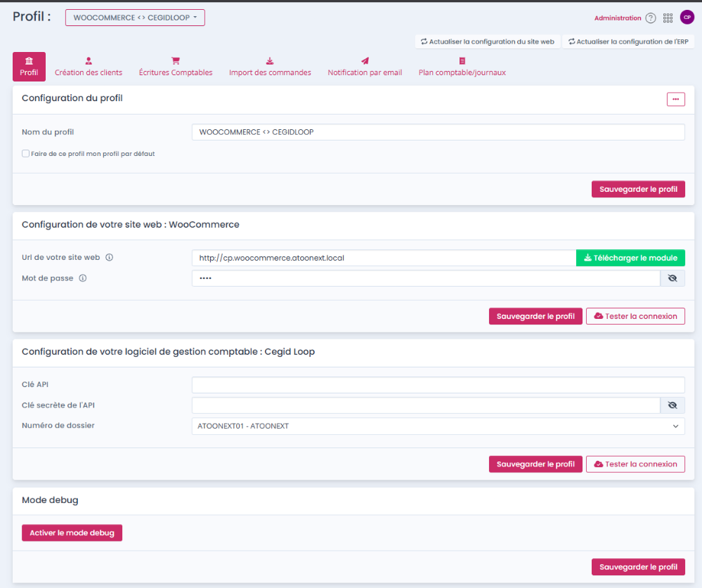Click Télécharger le module
The height and width of the screenshot is (588, 702).
click(630, 258)
